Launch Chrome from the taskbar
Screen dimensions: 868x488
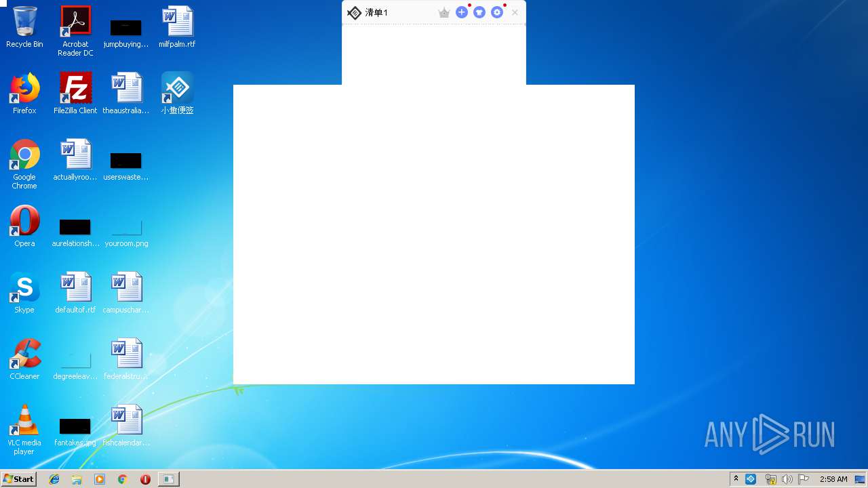click(x=122, y=479)
